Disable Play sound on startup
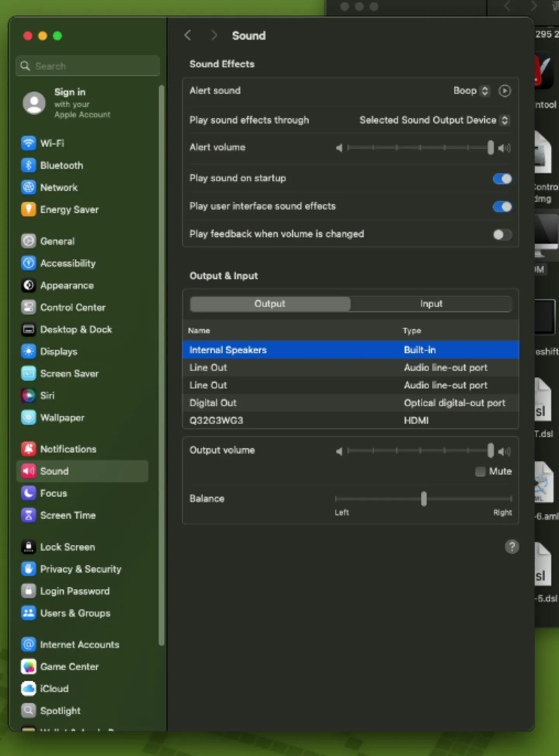559x756 pixels. [x=502, y=179]
